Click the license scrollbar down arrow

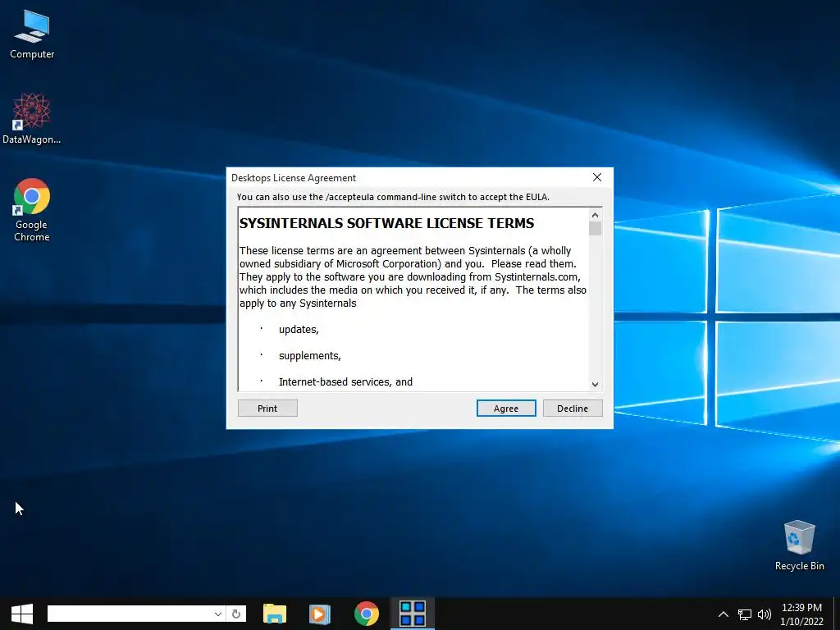[x=595, y=384]
